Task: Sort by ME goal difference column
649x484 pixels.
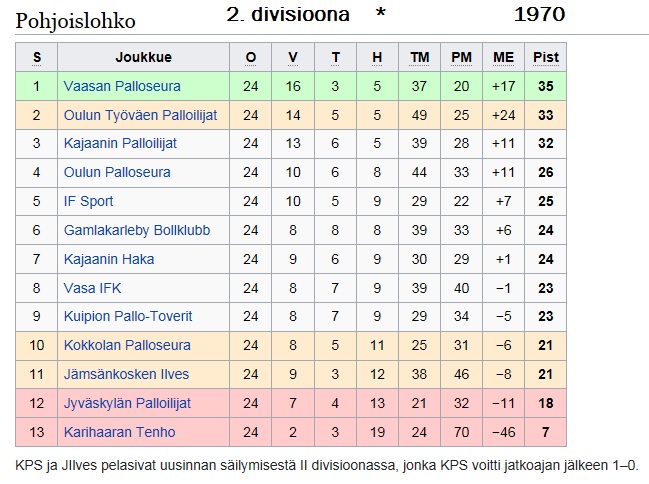Action: 503,58
